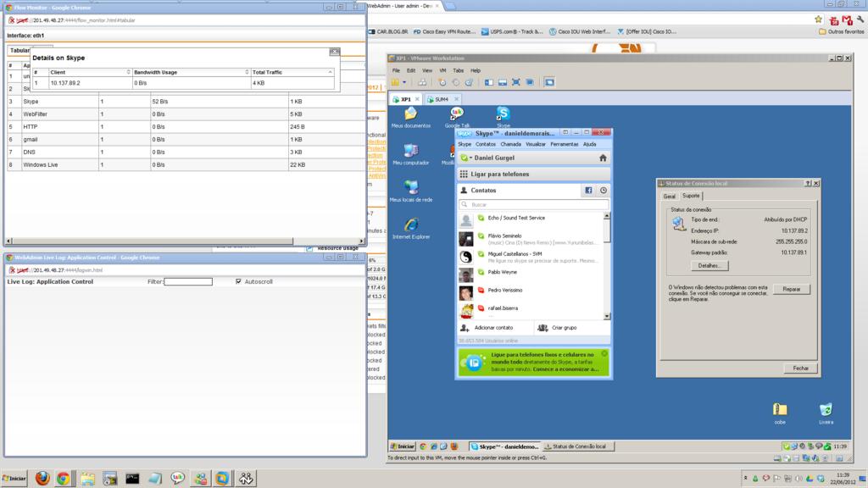Sort details by Bandwidth Usage column
Image resolution: width=868 pixels, height=488 pixels.
[x=191, y=73]
